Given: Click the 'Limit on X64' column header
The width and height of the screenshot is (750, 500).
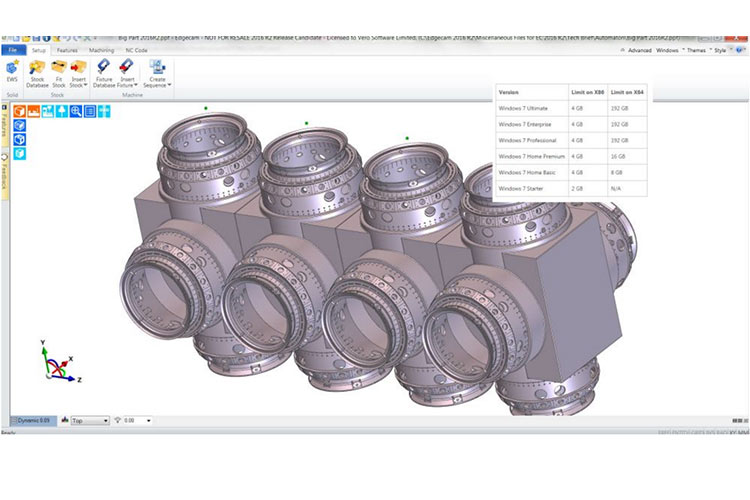Looking at the screenshot, I should coord(627,92).
